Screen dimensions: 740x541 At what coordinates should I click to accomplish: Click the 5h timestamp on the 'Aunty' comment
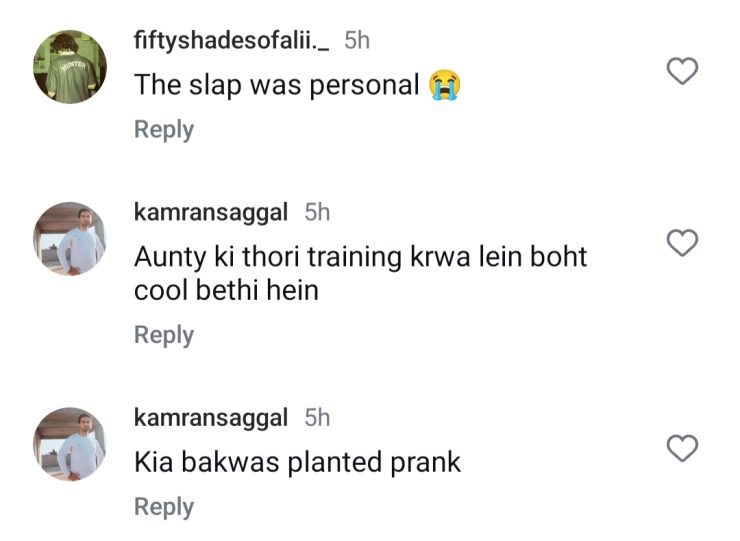[x=317, y=212]
